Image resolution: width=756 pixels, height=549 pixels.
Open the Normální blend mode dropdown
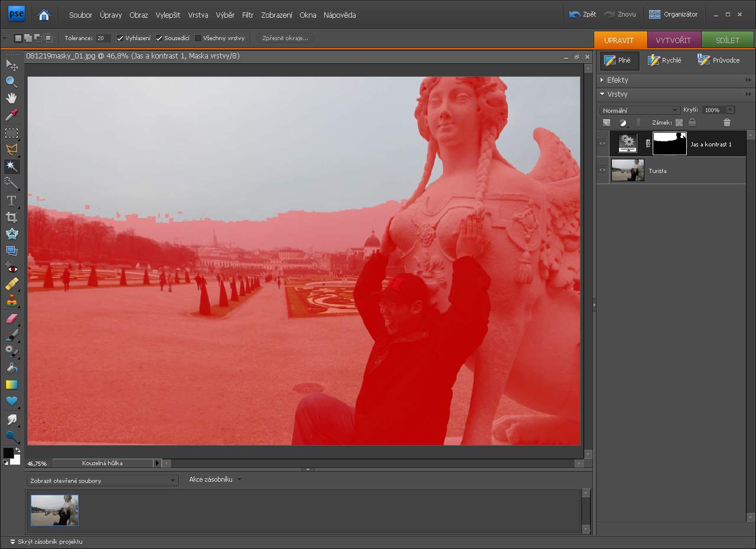640,110
